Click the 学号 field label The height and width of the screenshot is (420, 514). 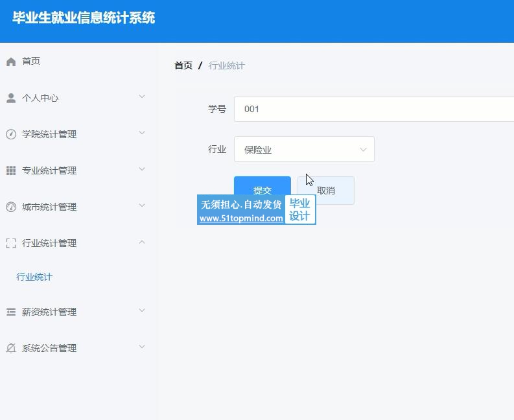[x=217, y=109]
